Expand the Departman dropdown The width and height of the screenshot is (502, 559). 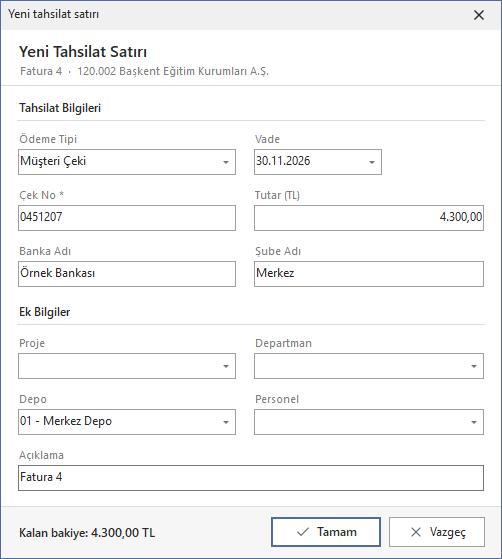click(x=474, y=366)
